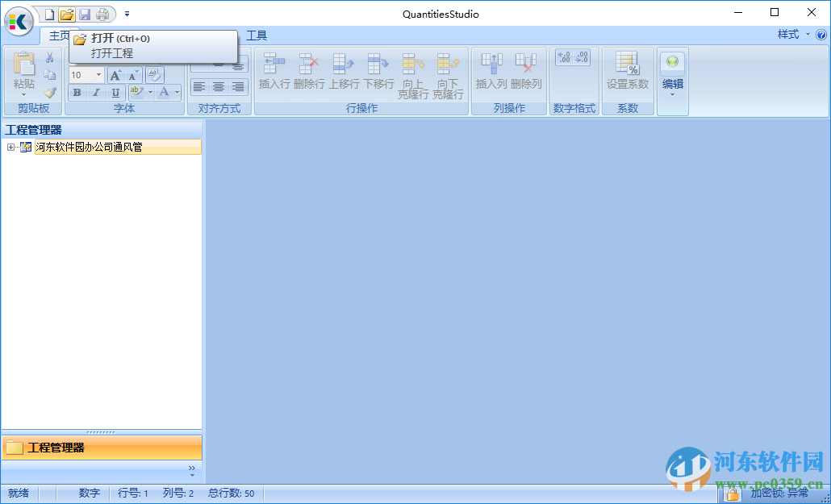Image resolution: width=831 pixels, height=504 pixels.
Task: Click the 加密锁: 异常 status text
Action: 779,494
